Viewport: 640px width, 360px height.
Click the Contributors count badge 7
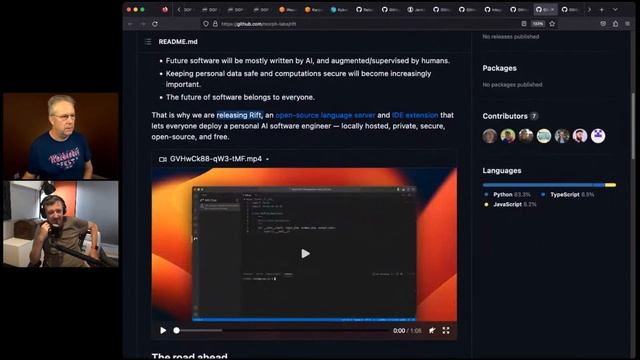[x=534, y=116]
